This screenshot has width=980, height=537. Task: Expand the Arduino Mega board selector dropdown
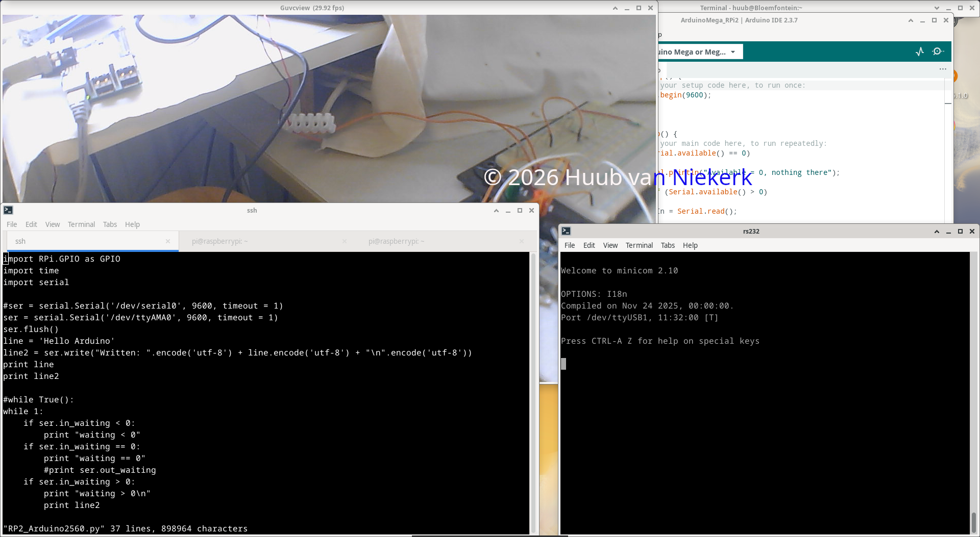tap(733, 52)
